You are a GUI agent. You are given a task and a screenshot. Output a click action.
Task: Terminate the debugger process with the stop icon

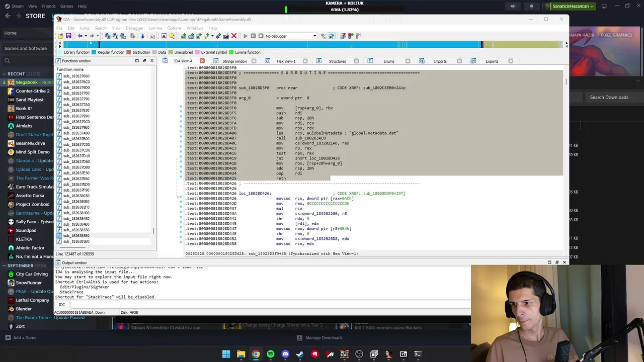coord(261,36)
